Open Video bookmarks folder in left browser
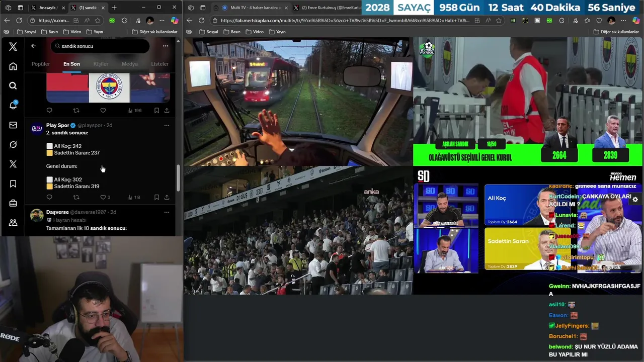Viewport: 644px width, 362px height. tap(72, 32)
